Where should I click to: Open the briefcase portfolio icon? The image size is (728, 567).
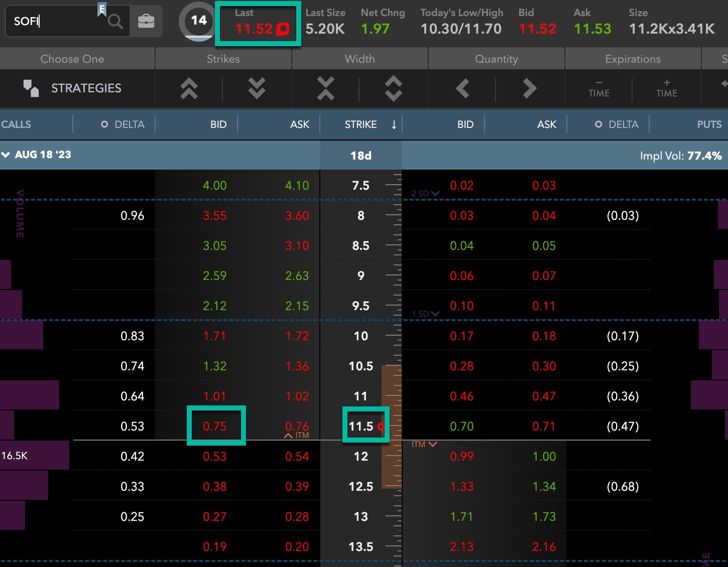(x=146, y=21)
